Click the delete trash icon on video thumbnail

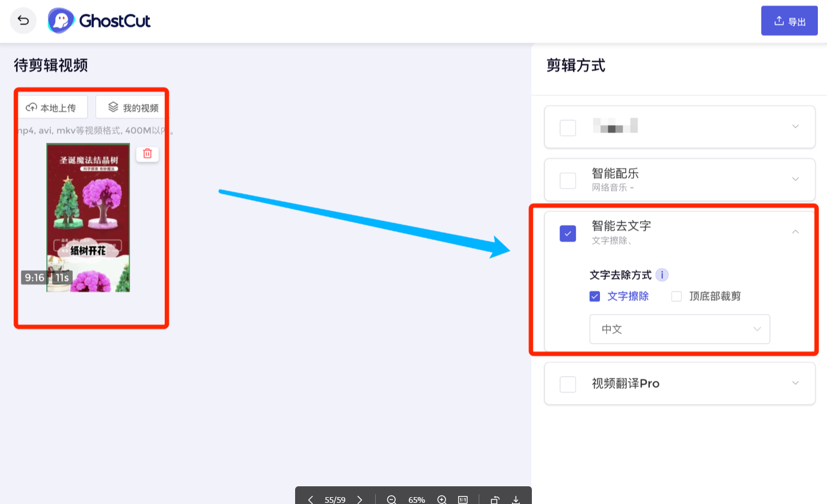(x=148, y=154)
